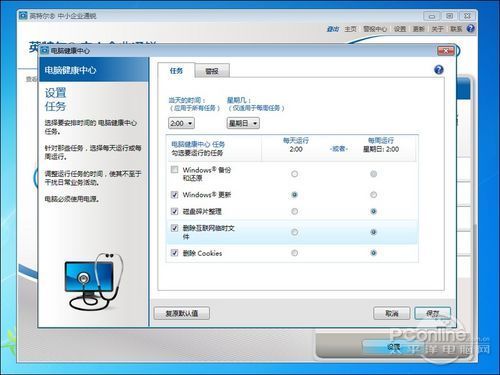
Task: Select weekly run for Windows 备份和还原
Action: tap(373, 174)
